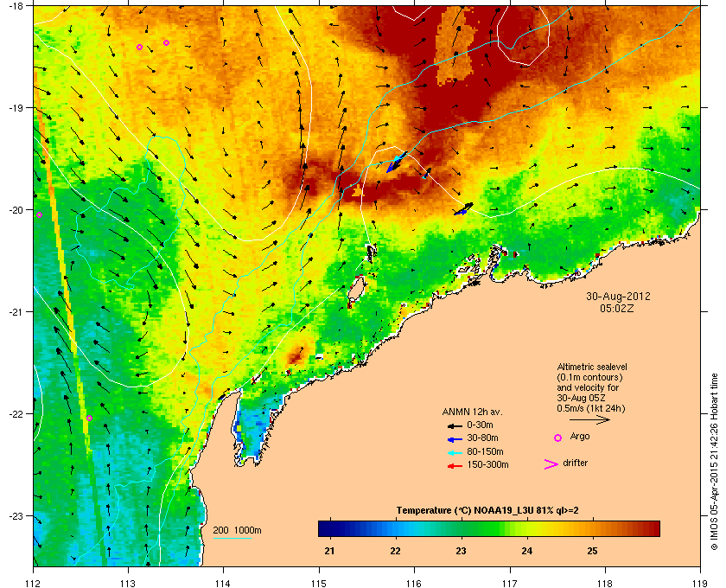
Task: Click the latitude axis label -19
Action: pos(16,108)
